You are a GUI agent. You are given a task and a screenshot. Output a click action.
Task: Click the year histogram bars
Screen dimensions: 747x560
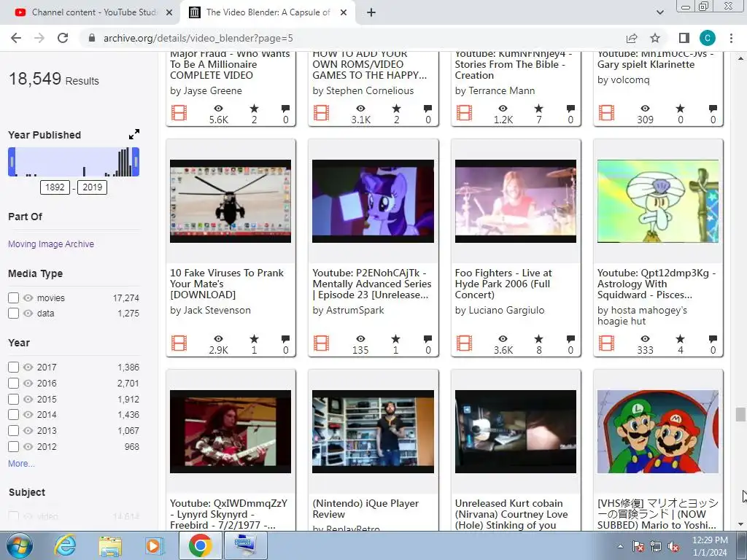74,162
